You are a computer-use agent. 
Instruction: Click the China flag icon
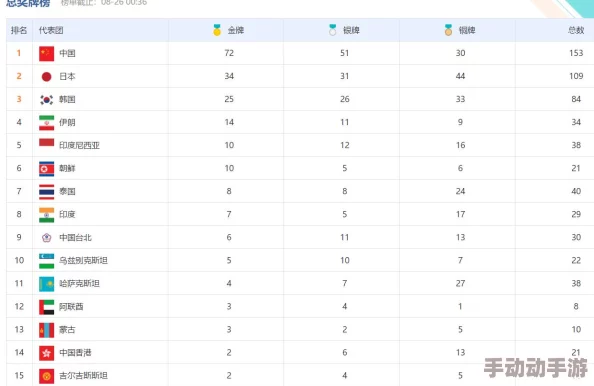click(47, 53)
